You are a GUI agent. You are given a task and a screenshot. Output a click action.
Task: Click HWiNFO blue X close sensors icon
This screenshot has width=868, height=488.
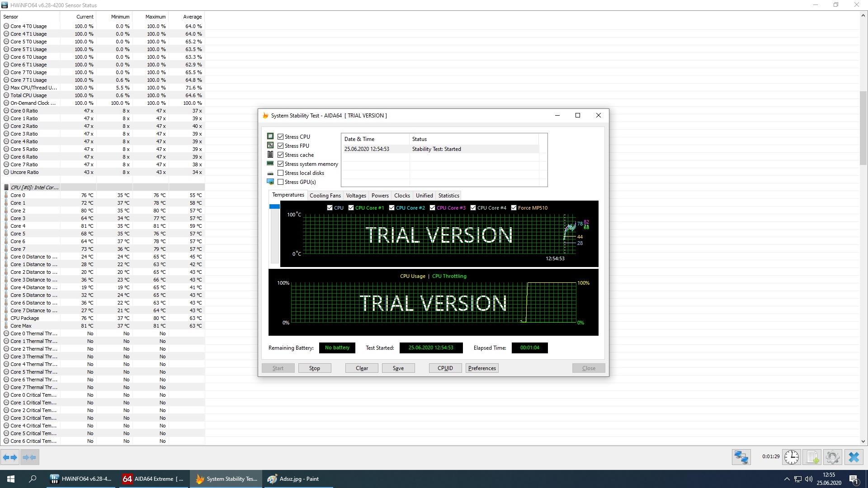(854, 457)
